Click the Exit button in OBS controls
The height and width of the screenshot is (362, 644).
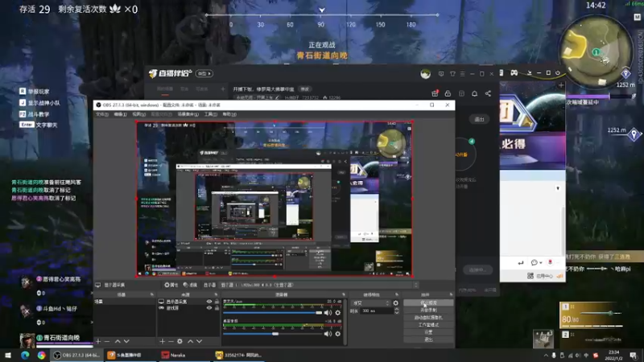tap(428, 339)
